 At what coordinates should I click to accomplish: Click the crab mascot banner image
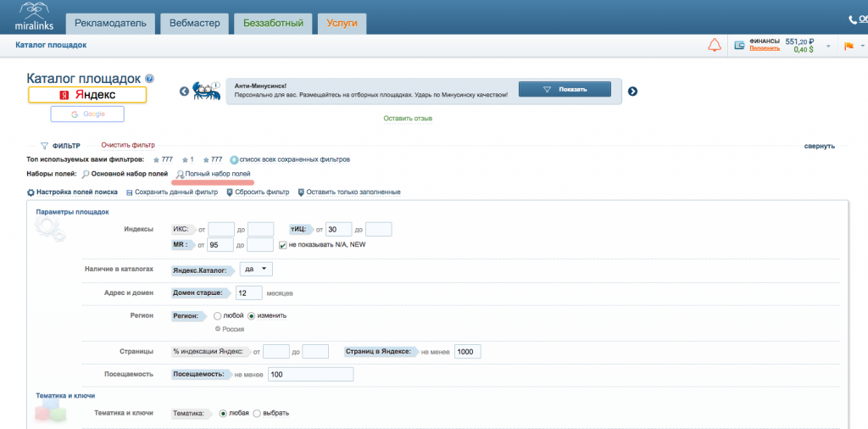tap(207, 90)
